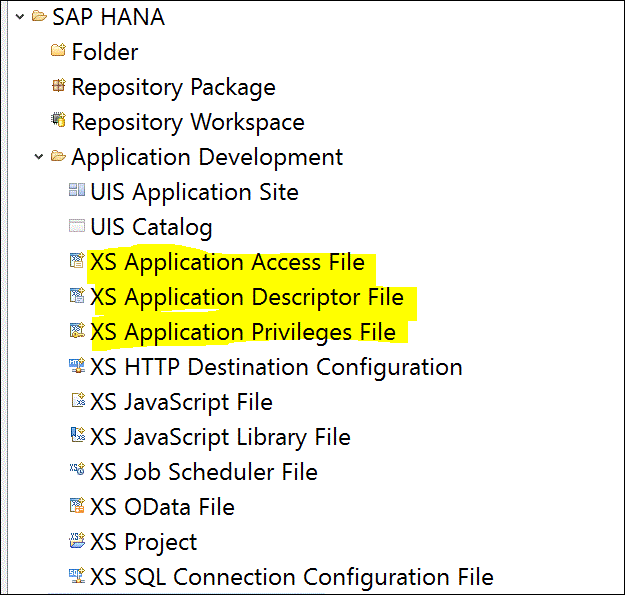Select Repository Workspace entry
Viewport: 625px width, 595px height.
click(188, 122)
